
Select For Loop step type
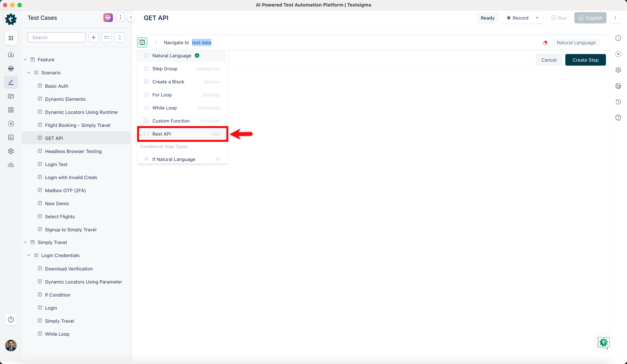pyautogui.click(x=182, y=95)
